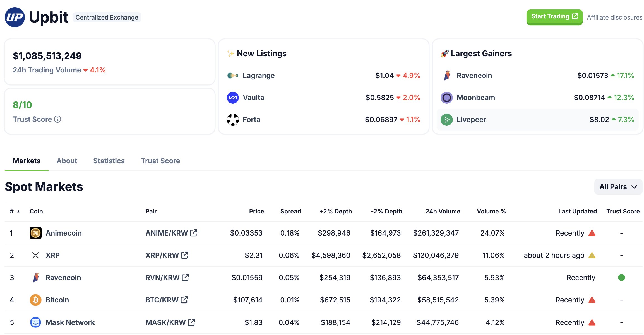Open Moonbeam in Largest Gainers
The width and height of the screenshot is (644, 335).
pyautogui.click(x=476, y=98)
